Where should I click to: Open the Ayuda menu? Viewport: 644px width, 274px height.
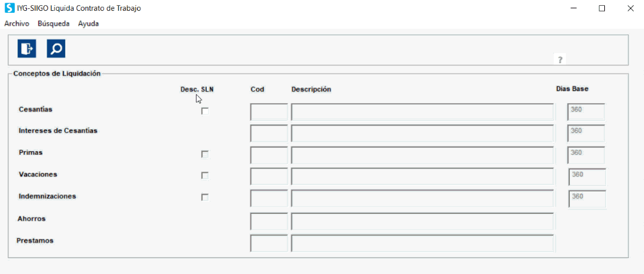(x=88, y=24)
